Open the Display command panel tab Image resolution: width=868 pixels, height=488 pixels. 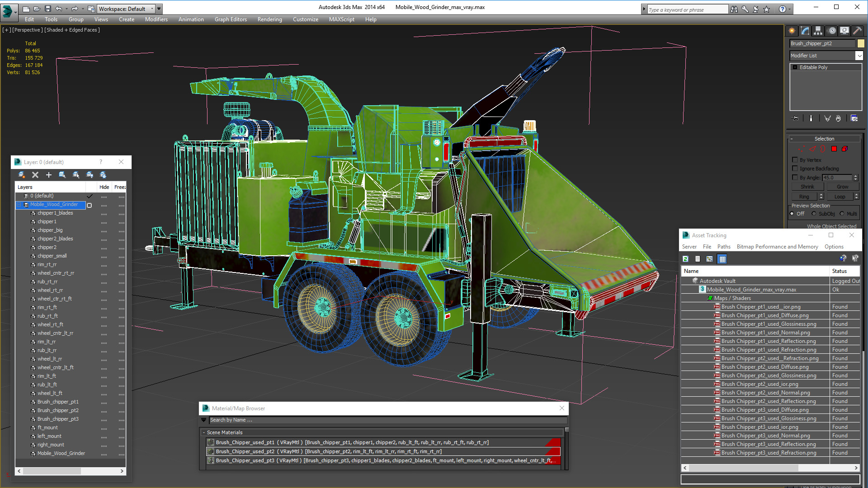coord(844,31)
